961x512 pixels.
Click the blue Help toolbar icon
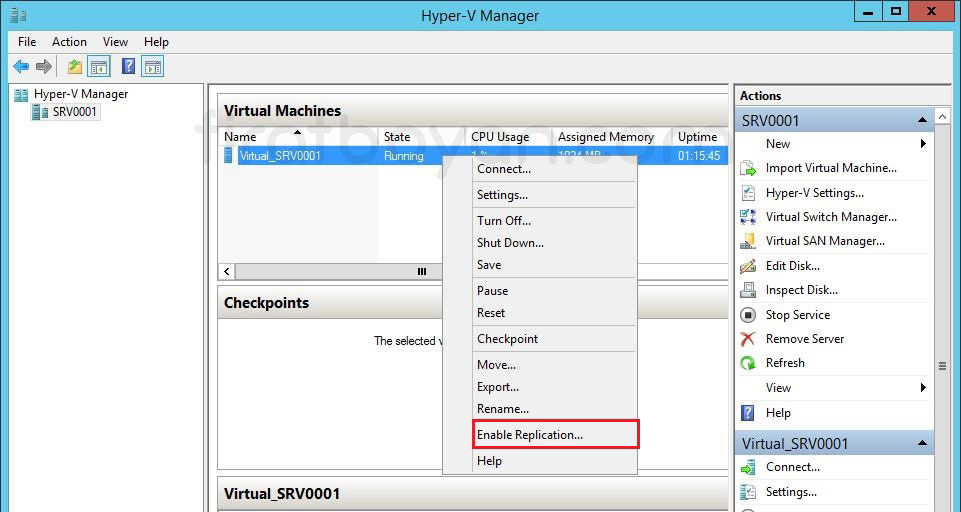(x=128, y=66)
